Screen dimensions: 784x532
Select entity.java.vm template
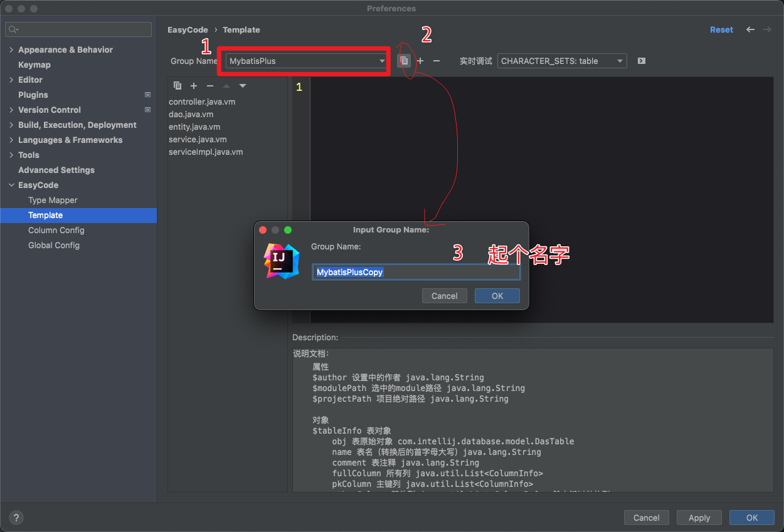pyautogui.click(x=194, y=127)
